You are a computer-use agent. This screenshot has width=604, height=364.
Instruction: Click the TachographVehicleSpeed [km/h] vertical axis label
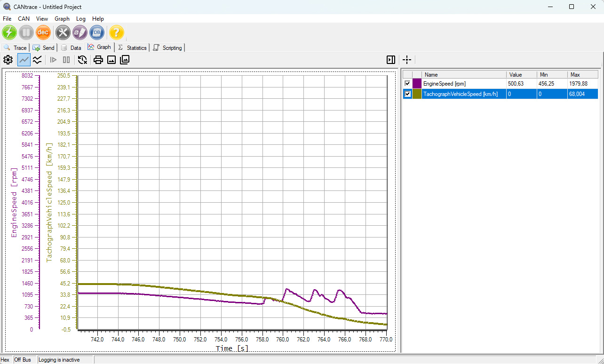49,202
